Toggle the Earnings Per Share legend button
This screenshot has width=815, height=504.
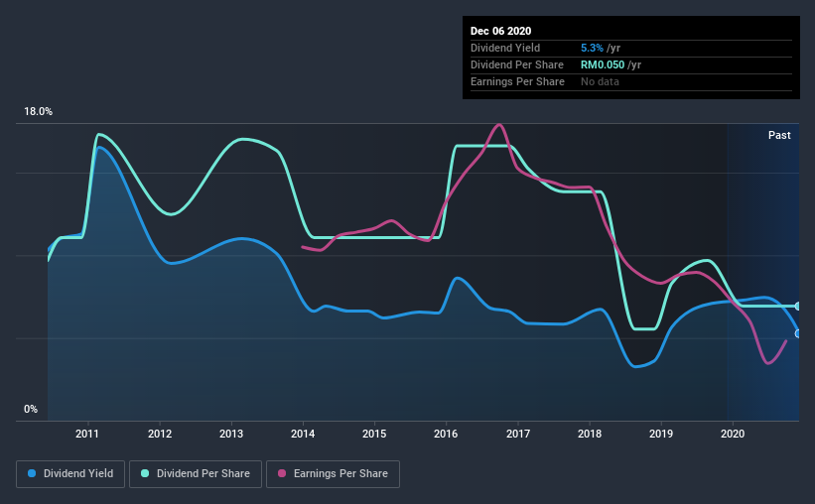pos(333,474)
